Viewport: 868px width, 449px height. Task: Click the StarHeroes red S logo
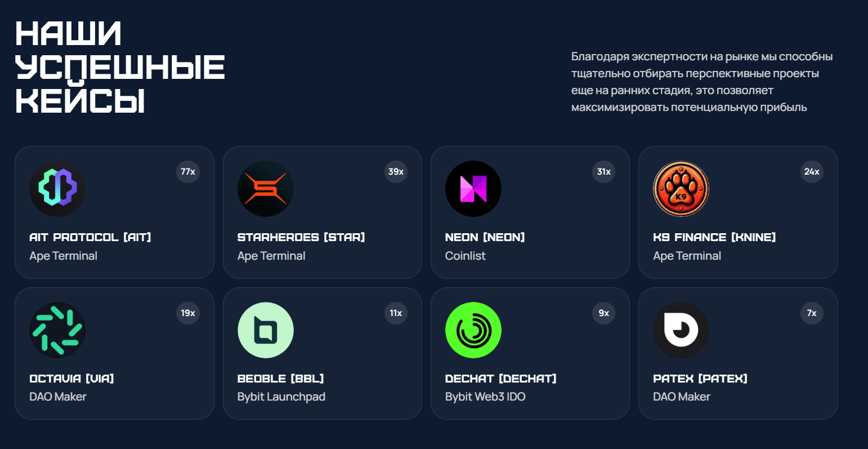pyautogui.click(x=266, y=189)
